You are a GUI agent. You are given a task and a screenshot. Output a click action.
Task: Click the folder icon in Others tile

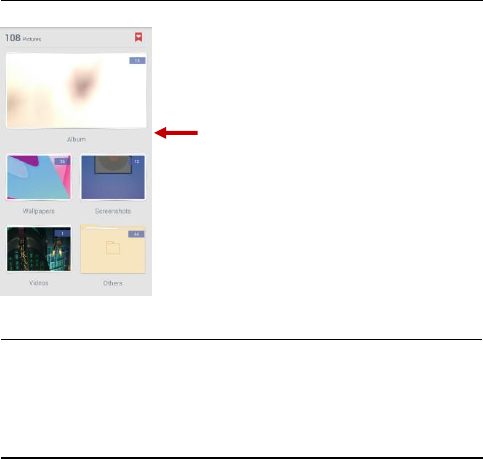tap(113, 248)
